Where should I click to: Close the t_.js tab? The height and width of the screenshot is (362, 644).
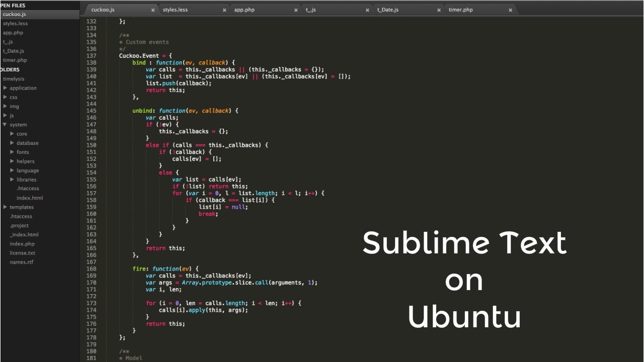click(x=368, y=10)
